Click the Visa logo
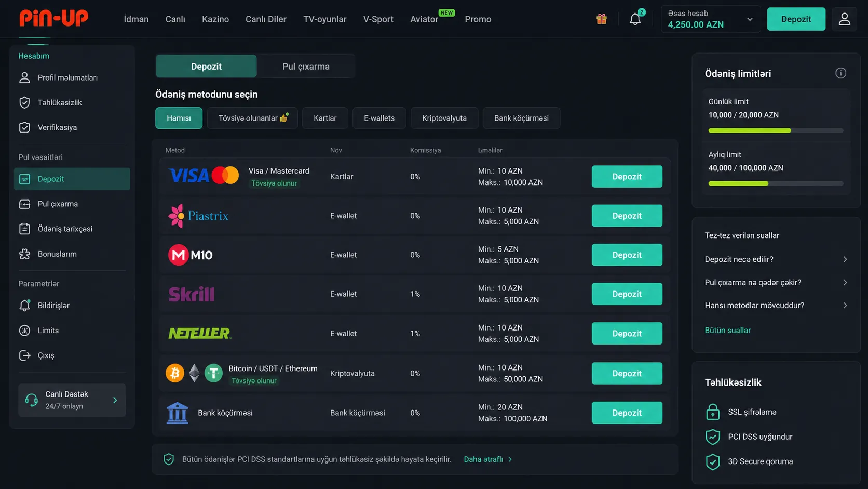 pyautogui.click(x=189, y=176)
